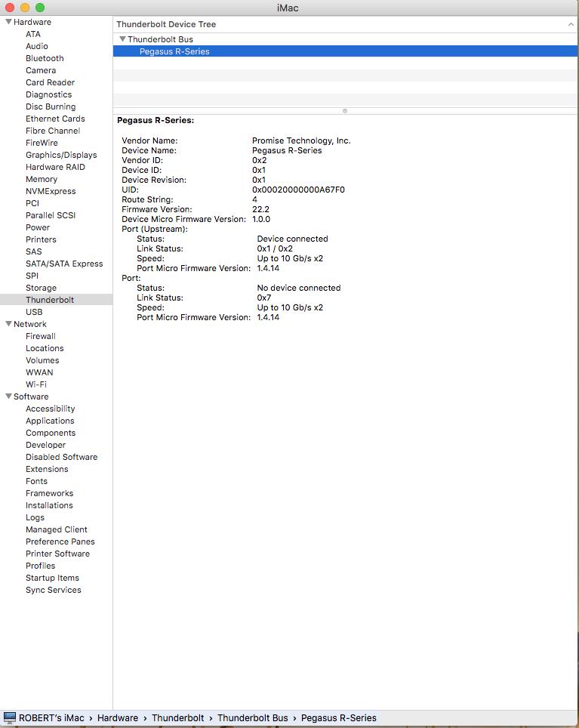Select Diagnostics in the sidebar
This screenshot has height=728, width=579.
(x=49, y=94)
